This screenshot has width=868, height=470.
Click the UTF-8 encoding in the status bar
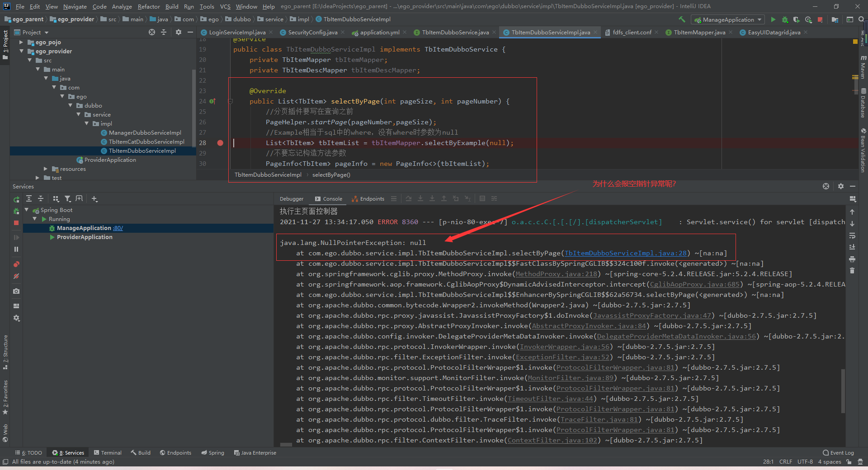coord(805,462)
